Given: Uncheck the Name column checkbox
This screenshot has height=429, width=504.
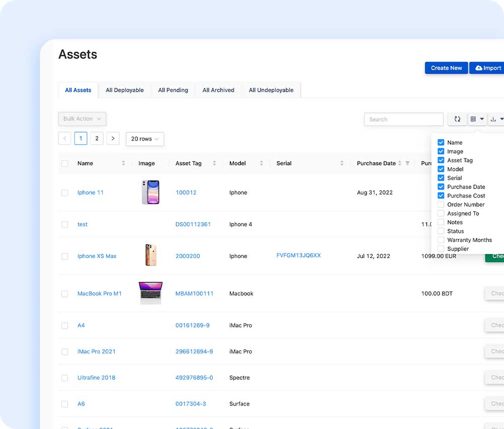Looking at the screenshot, I should [x=441, y=143].
